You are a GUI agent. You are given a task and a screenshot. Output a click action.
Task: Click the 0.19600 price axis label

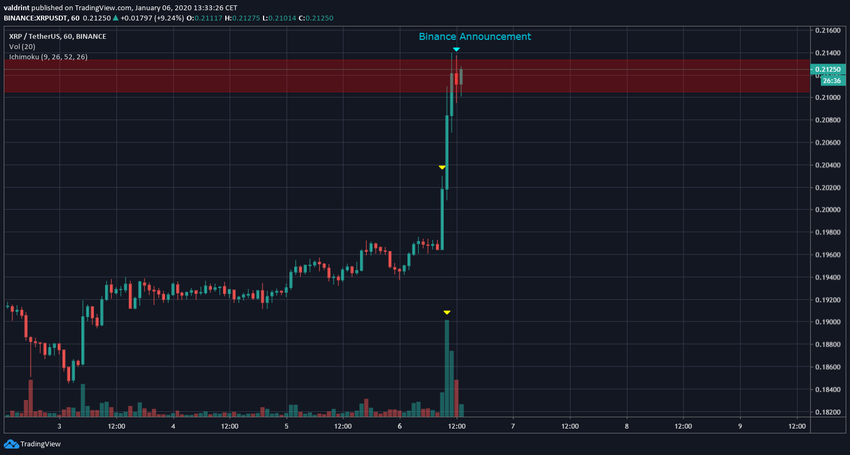[x=828, y=255]
